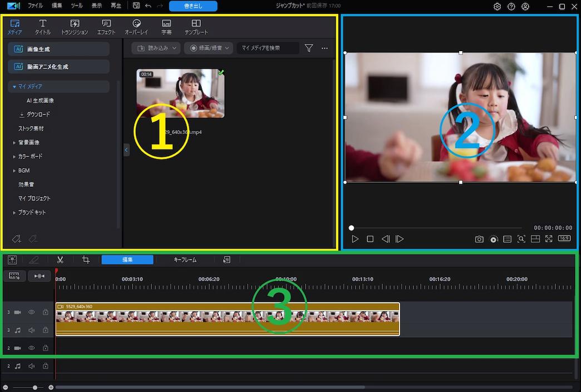This screenshot has width=581, height=392.
Task: Hide video track 3 via the eye icon
Action: pyautogui.click(x=31, y=312)
